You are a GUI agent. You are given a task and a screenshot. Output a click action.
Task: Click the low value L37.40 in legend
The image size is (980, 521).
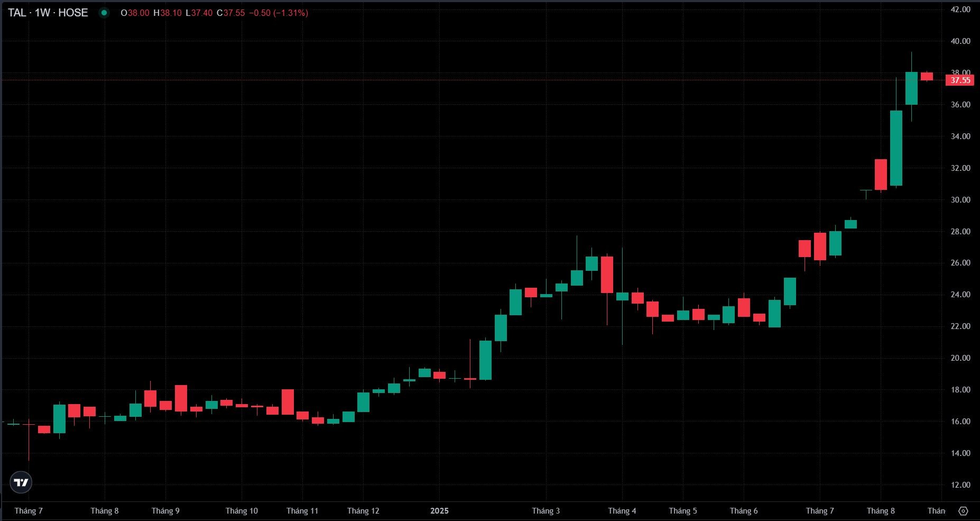[199, 13]
